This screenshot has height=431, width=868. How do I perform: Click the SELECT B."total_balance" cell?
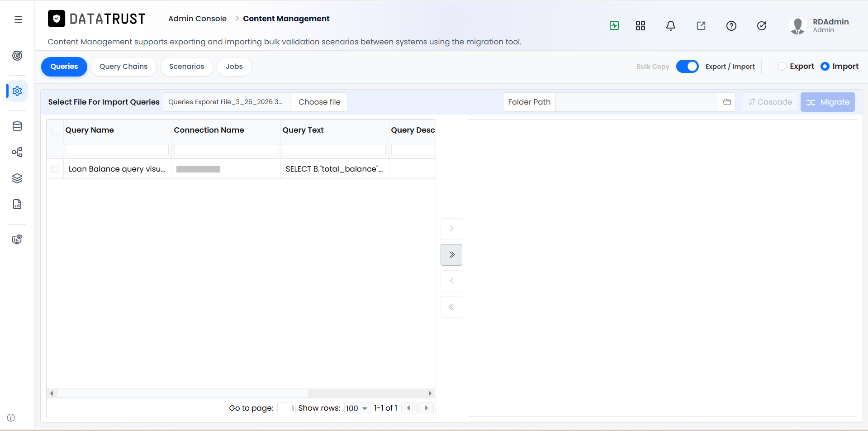pos(334,169)
